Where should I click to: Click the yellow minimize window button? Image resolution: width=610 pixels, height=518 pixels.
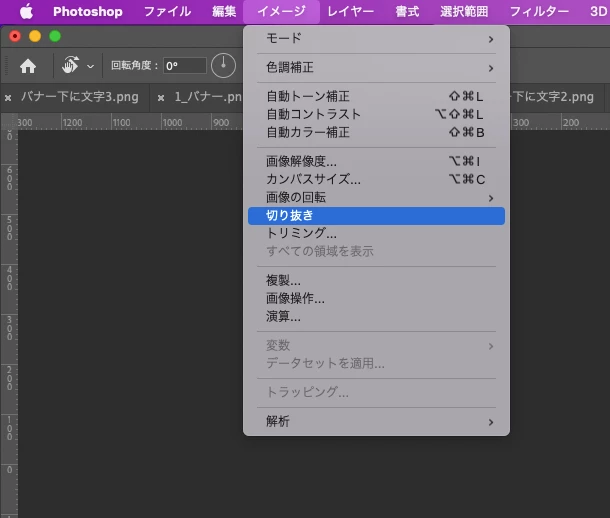click(35, 36)
